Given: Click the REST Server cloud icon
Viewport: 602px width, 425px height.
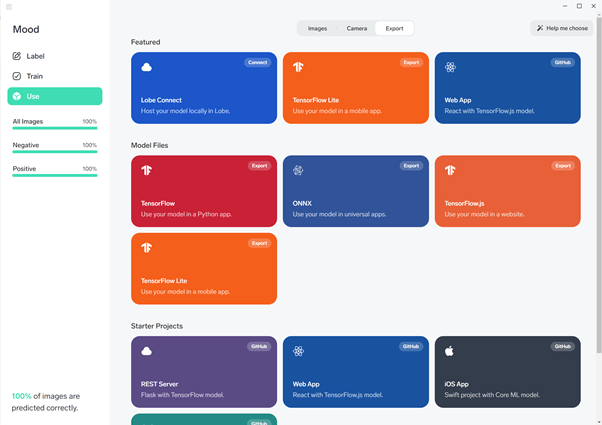Looking at the screenshot, I should coord(147,352).
